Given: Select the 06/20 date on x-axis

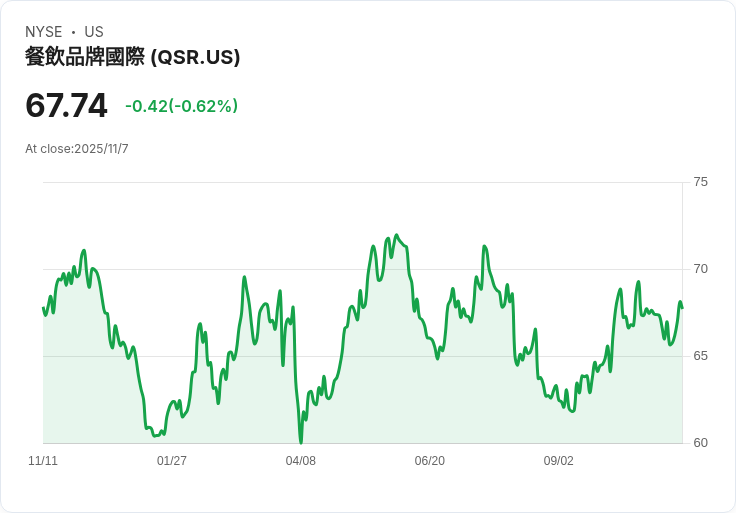Looking at the screenshot, I should click(430, 461).
